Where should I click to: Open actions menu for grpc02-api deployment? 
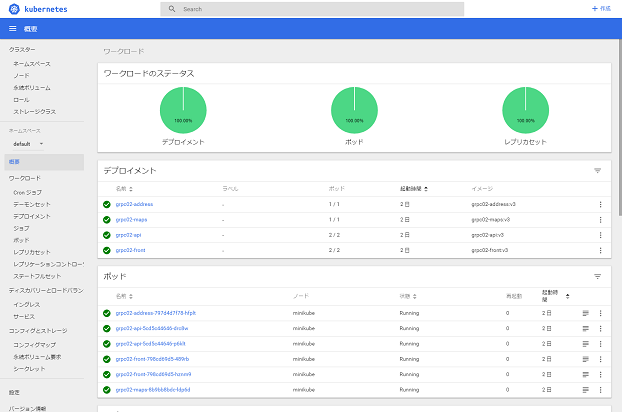coord(600,235)
